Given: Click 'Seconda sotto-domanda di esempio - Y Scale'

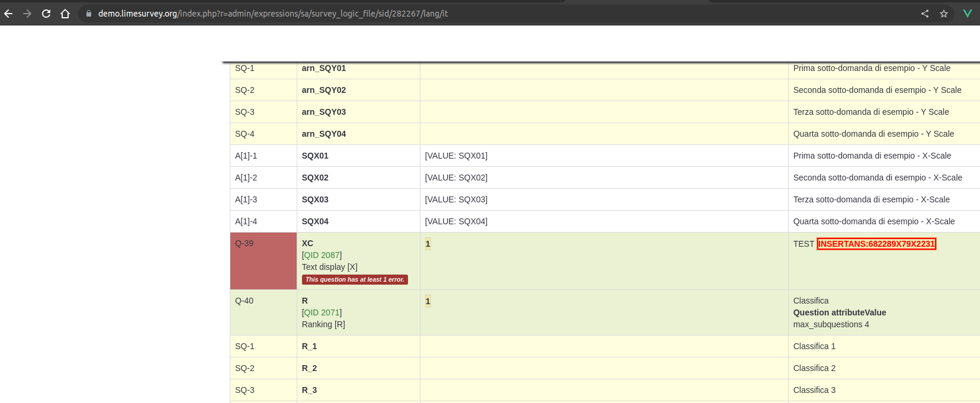Looking at the screenshot, I should tap(877, 90).
